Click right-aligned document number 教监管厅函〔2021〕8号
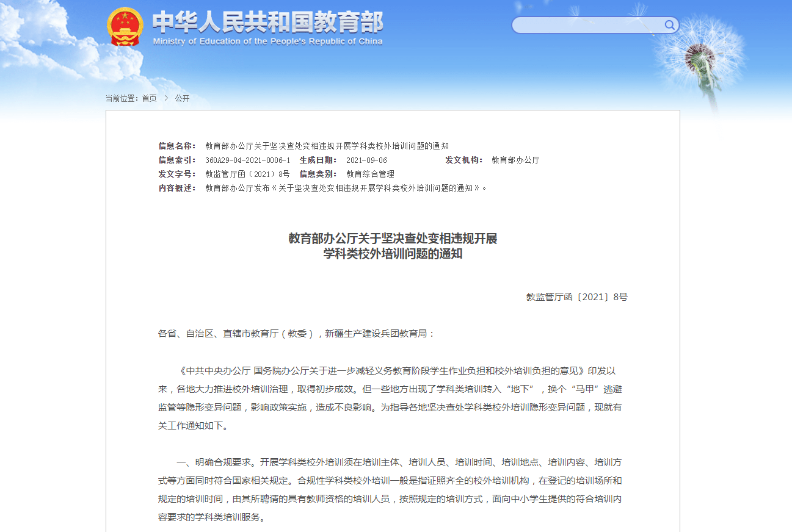792x532 pixels. click(577, 297)
